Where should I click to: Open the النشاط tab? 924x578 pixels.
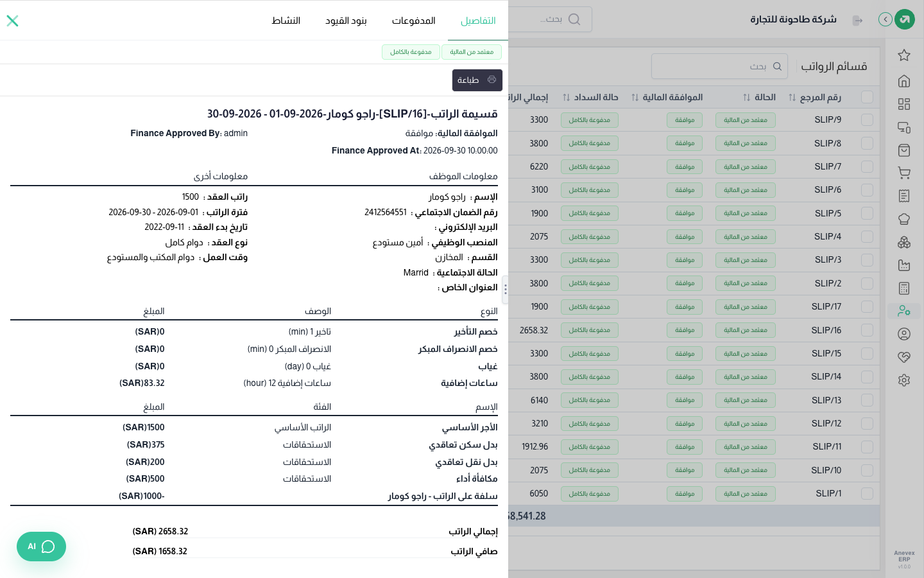click(x=286, y=21)
